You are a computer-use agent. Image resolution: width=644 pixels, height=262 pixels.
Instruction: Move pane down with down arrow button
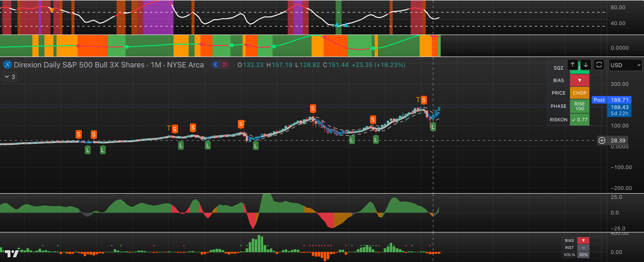(x=586, y=65)
